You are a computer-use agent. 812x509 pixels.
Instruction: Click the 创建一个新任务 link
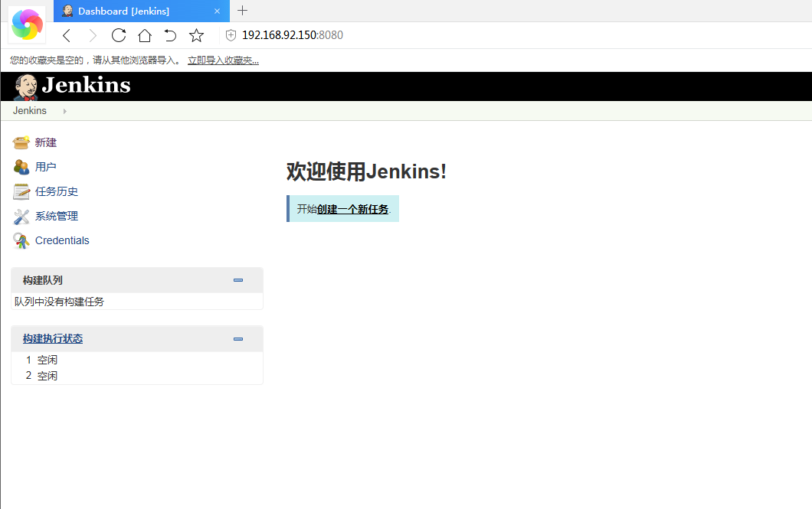(x=352, y=209)
